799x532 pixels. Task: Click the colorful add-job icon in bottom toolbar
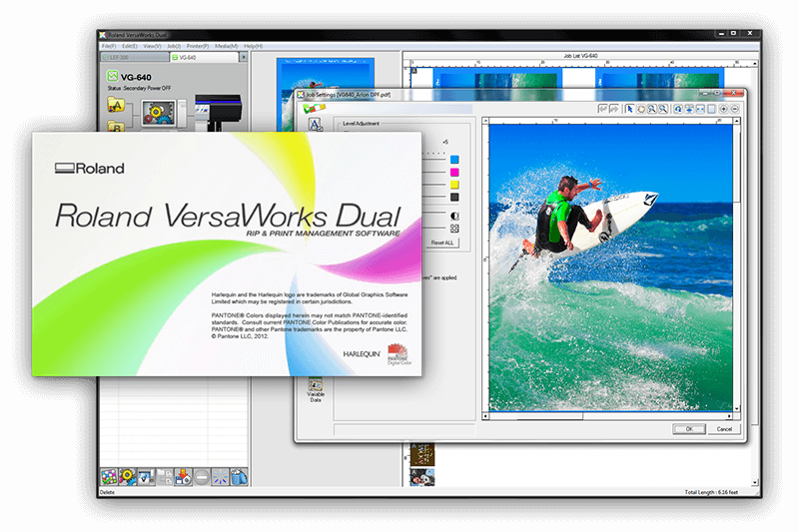coord(109,478)
